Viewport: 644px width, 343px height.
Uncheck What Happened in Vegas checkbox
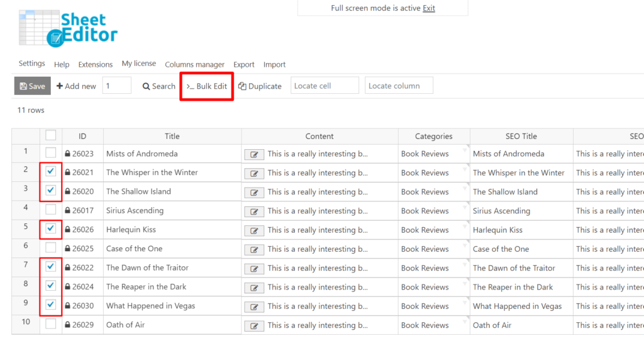pyautogui.click(x=50, y=305)
